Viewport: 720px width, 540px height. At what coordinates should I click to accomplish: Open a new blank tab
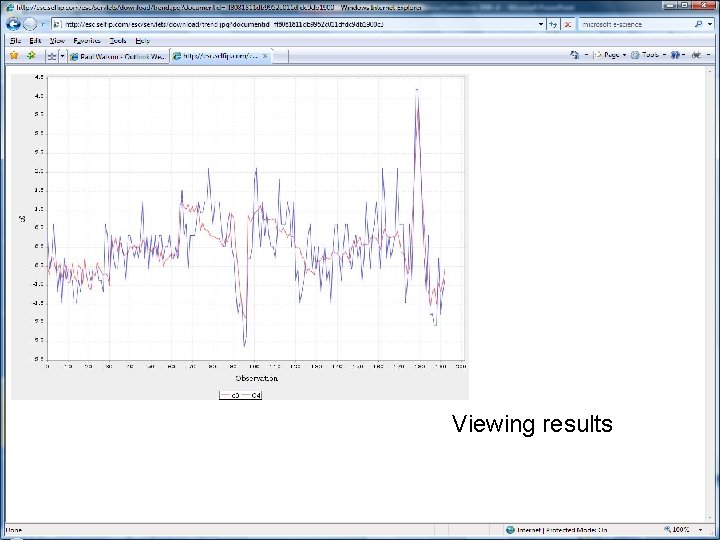tap(280, 56)
